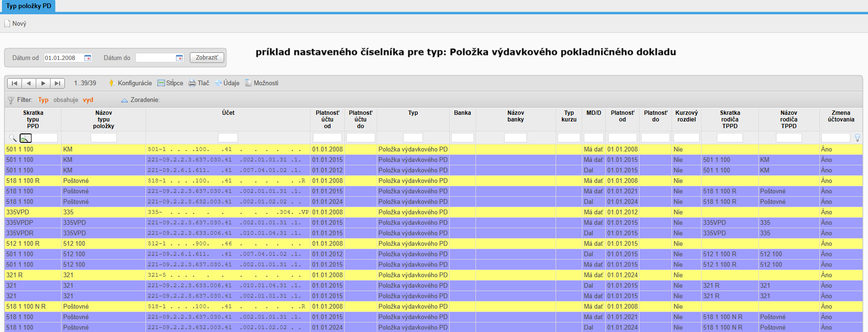The width and height of the screenshot is (868, 332).
Task: Open the Dátum do calendar picker
Action: [179, 58]
